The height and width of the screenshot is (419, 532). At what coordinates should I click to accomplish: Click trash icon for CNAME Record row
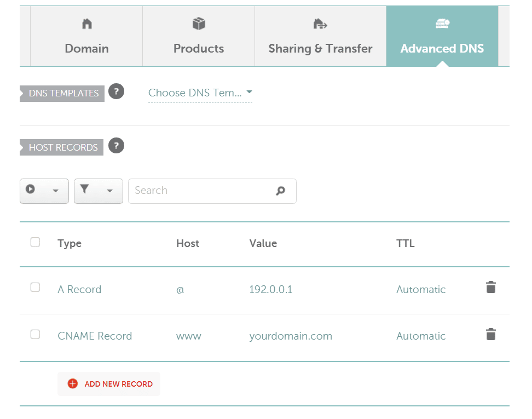[491, 334]
